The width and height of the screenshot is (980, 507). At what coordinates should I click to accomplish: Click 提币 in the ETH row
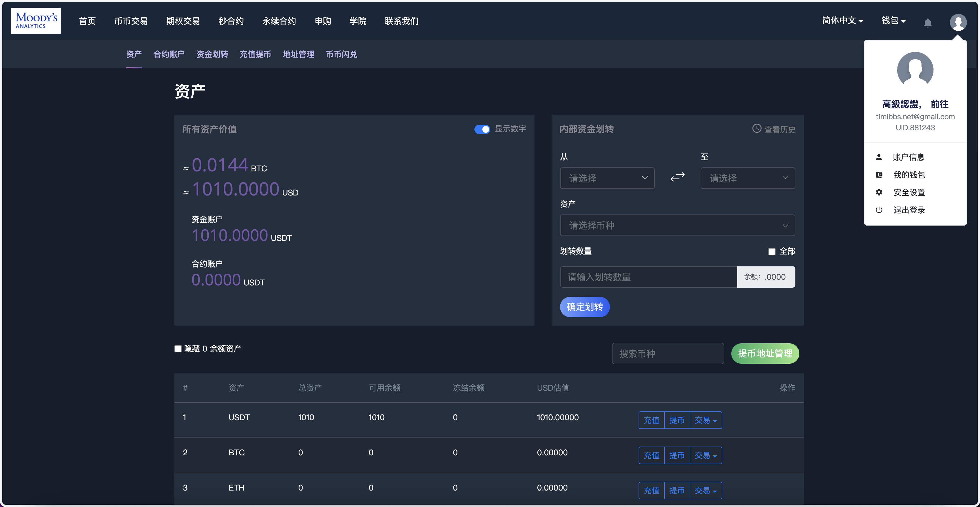pos(677,491)
